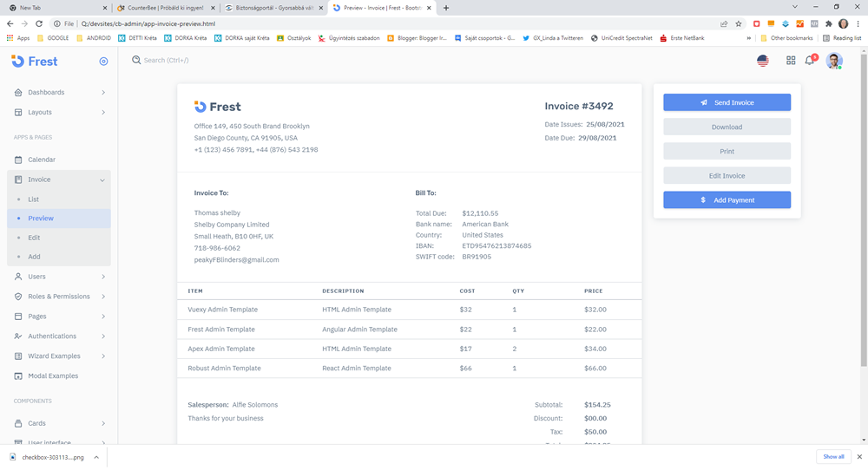
Task: Open the shortcuts grid icon
Action: click(x=791, y=61)
